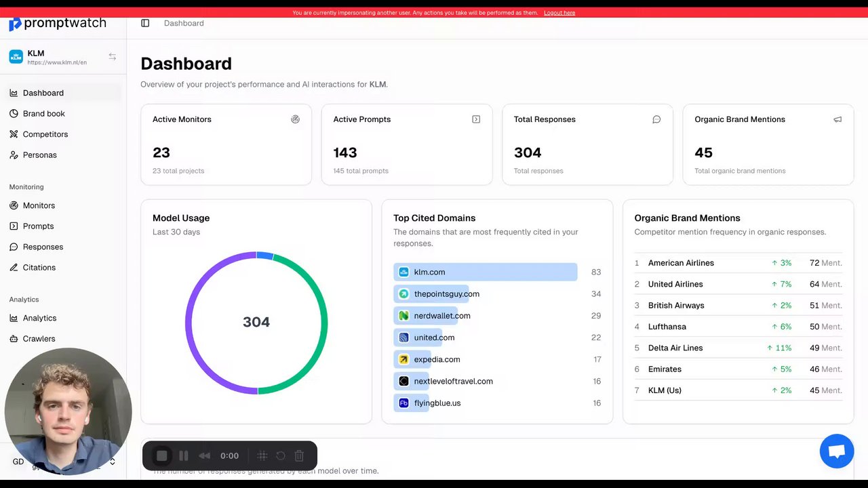This screenshot has height=488, width=868.
Task: Click the Active Monitors count 23
Action: [161, 152]
